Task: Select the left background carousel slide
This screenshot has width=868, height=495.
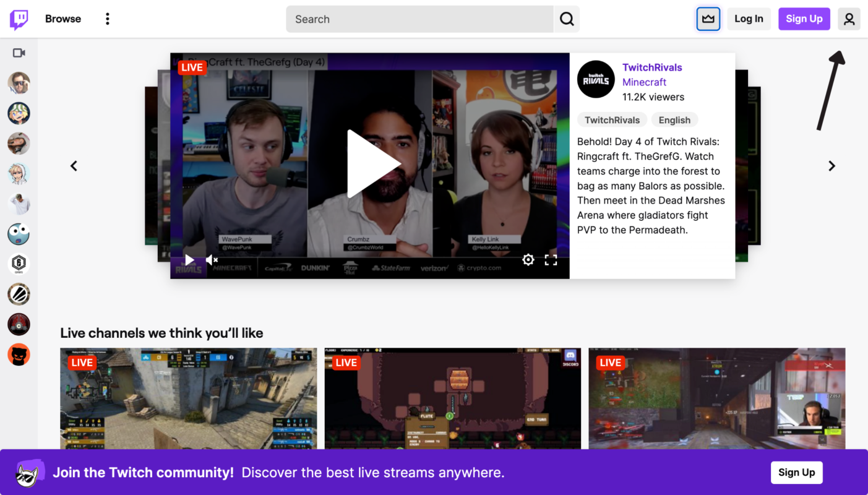Action: 157,166
